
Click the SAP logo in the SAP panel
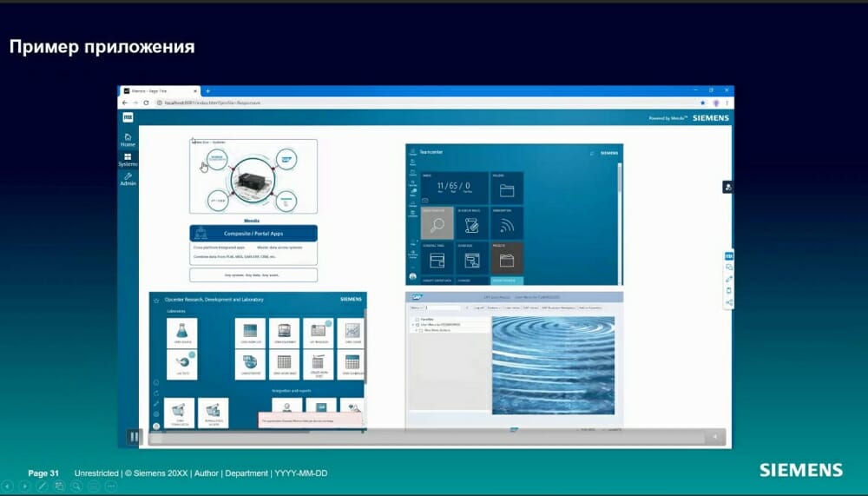coord(417,297)
